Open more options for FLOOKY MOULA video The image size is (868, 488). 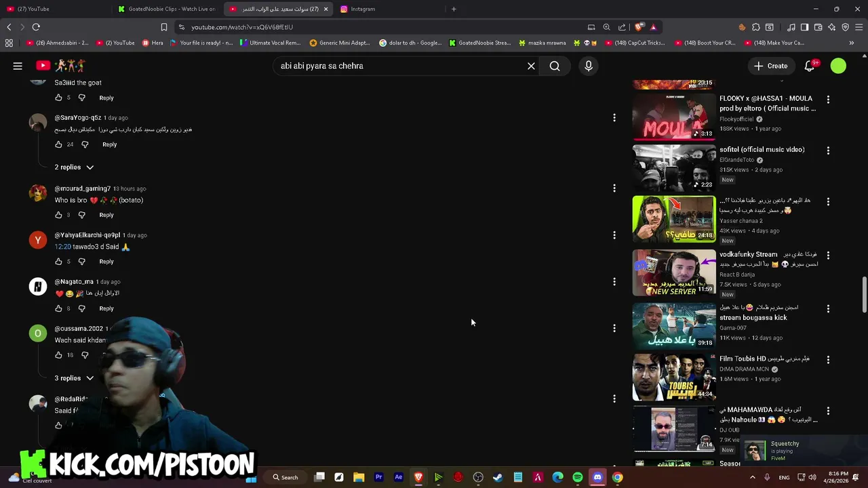pos(828,99)
